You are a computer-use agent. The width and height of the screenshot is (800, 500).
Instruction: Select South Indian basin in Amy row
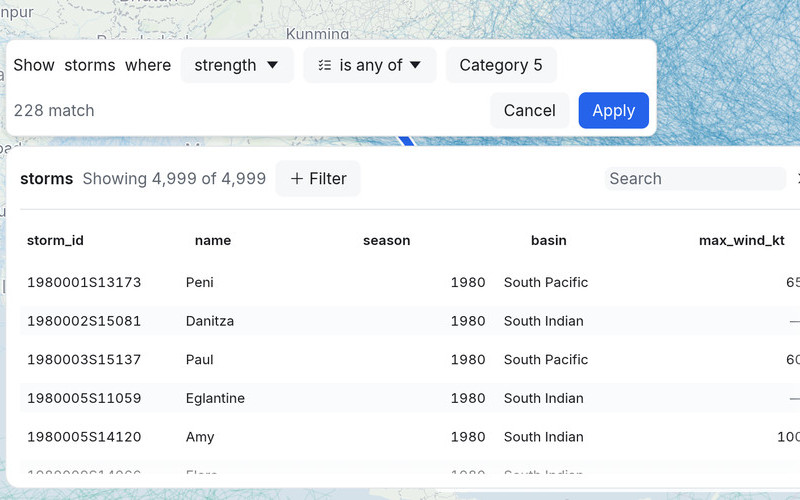click(543, 437)
